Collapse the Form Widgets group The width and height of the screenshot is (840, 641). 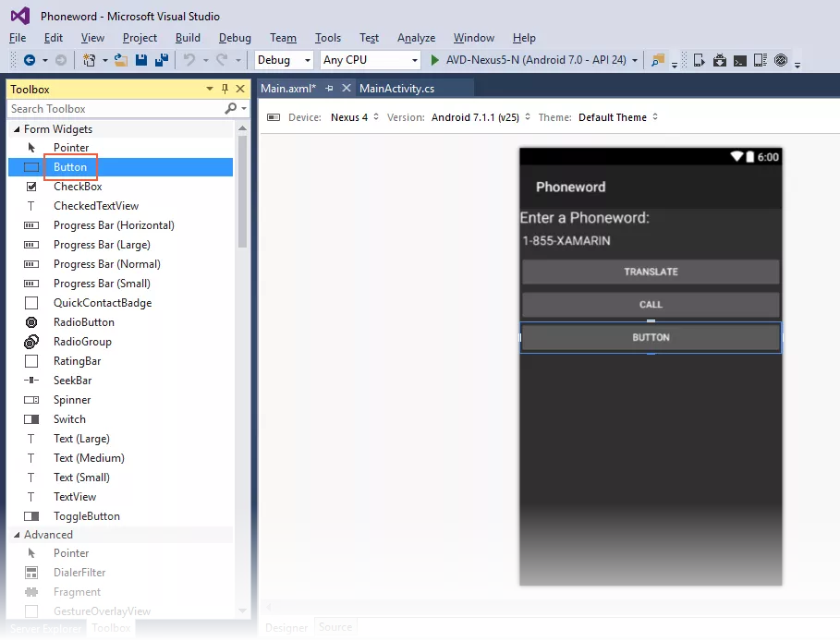tap(17, 129)
